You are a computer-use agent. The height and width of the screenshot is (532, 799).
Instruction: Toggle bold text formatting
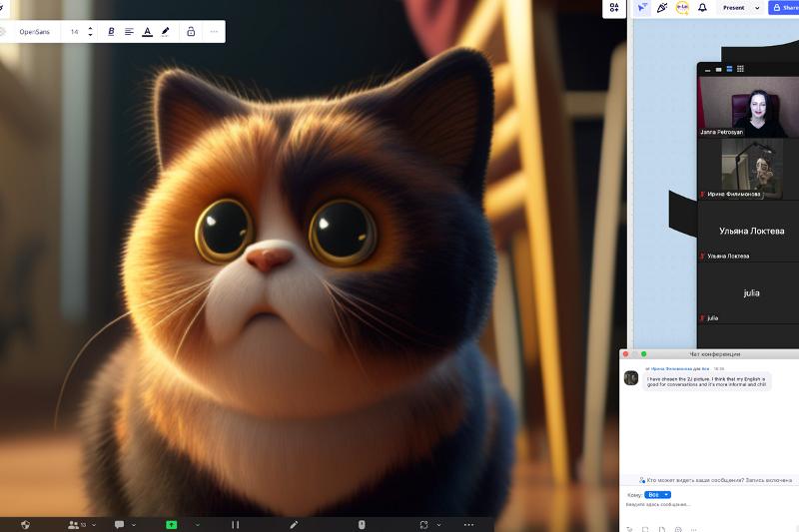(x=111, y=32)
